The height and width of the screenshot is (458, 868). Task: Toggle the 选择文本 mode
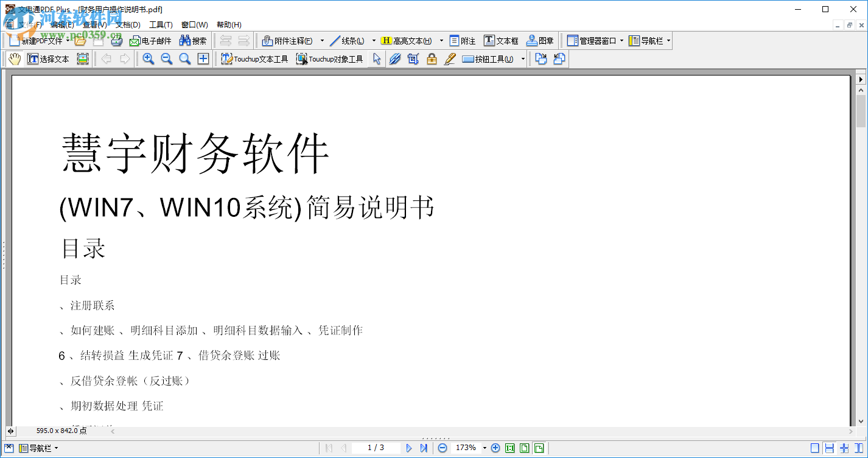pyautogui.click(x=47, y=58)
